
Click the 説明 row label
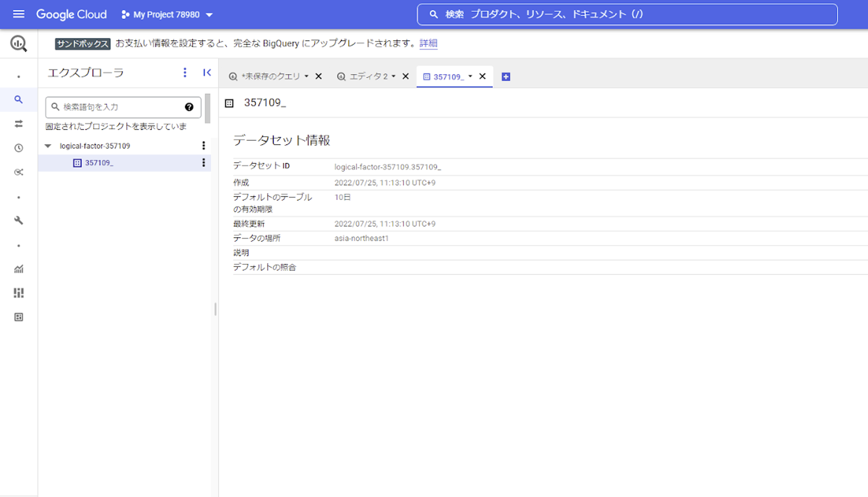click(x=241, y=253)
